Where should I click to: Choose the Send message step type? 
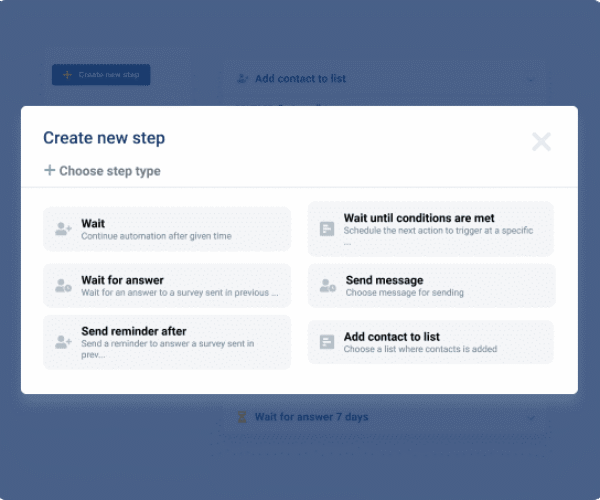[x=431, y=286]
